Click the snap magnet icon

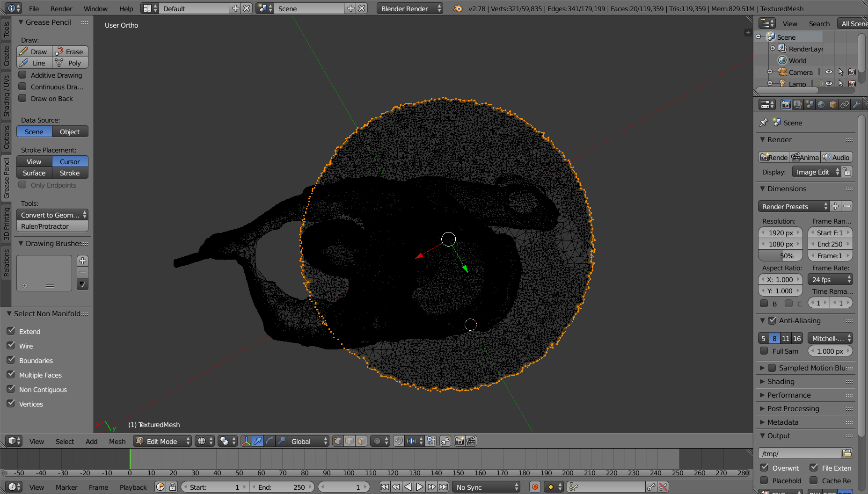(x=399, y=441)
